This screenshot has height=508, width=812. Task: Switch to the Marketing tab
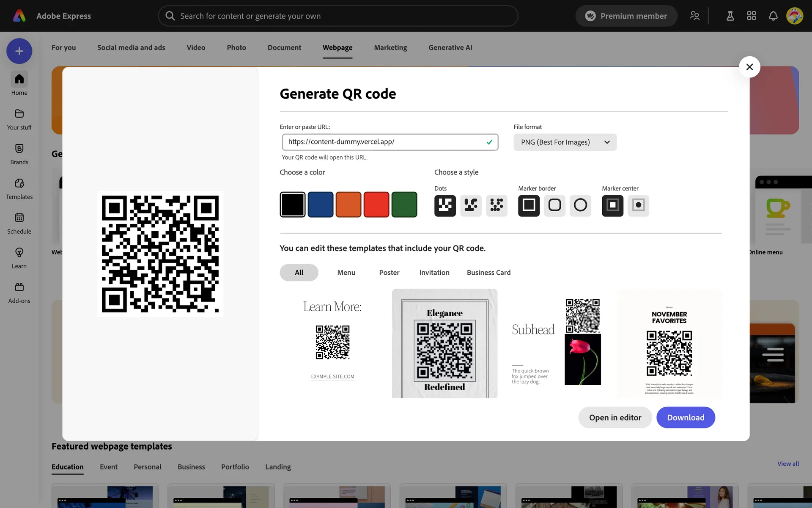pyautogui.click(x=390, y=47)
